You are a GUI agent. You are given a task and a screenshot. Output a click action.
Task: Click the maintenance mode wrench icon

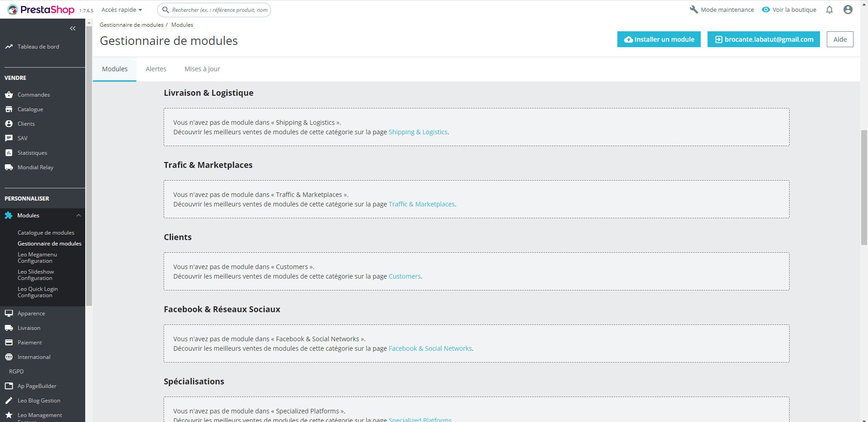694,10
